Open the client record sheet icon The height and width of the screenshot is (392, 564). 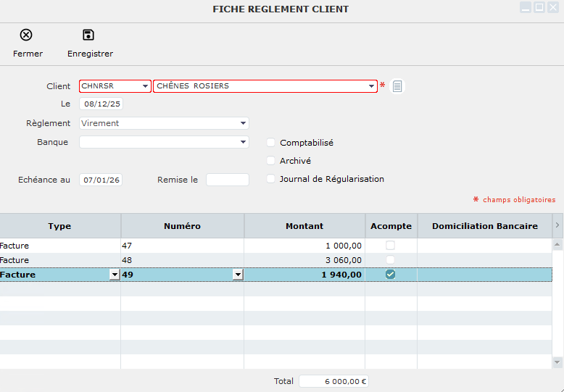[397, 86]
